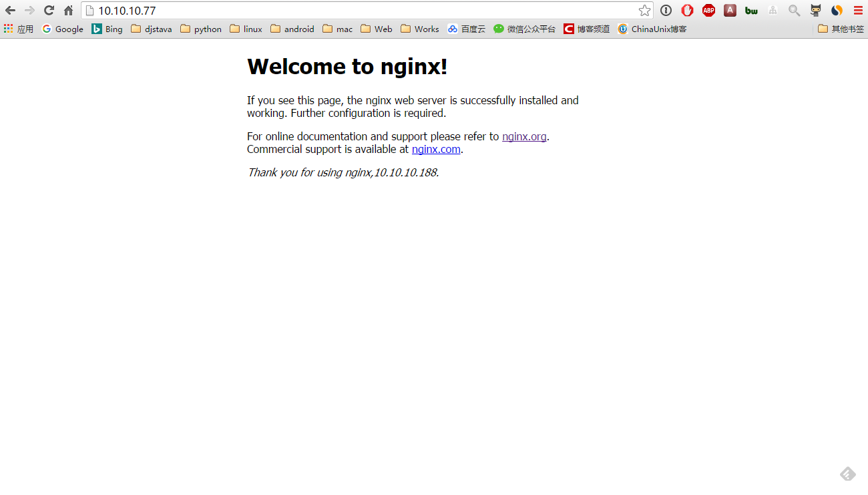This screenshot has width=868, height=495.
Task: Open the ABP Adblock Plus extension
Action: point(708,10)
